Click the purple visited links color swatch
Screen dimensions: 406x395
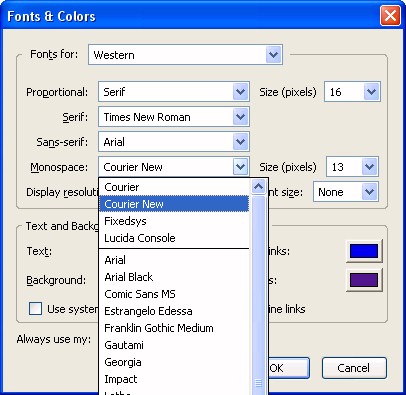point(364,280)
